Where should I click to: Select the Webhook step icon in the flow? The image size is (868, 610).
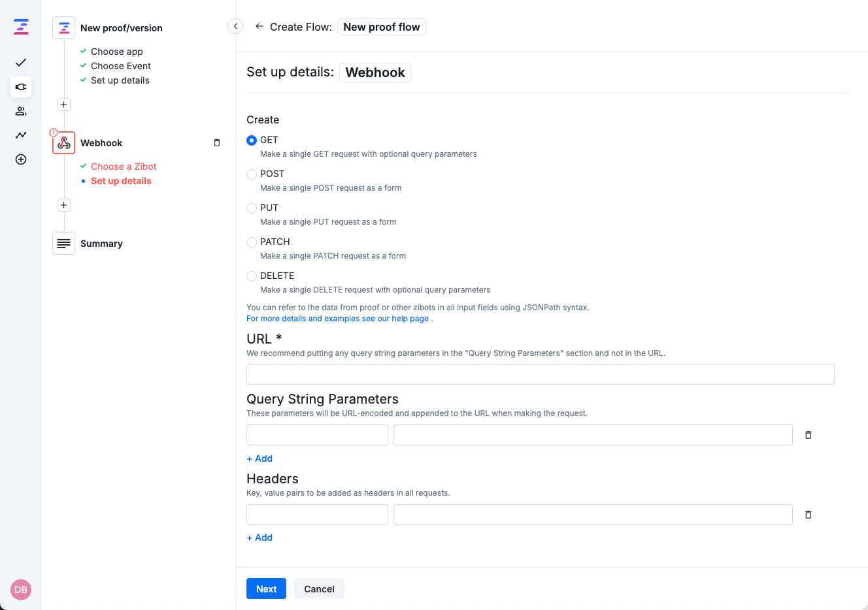[63, 142]
